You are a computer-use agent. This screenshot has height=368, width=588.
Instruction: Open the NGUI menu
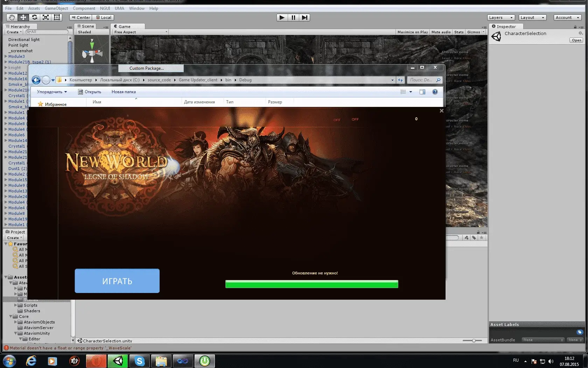coord(105,8)
